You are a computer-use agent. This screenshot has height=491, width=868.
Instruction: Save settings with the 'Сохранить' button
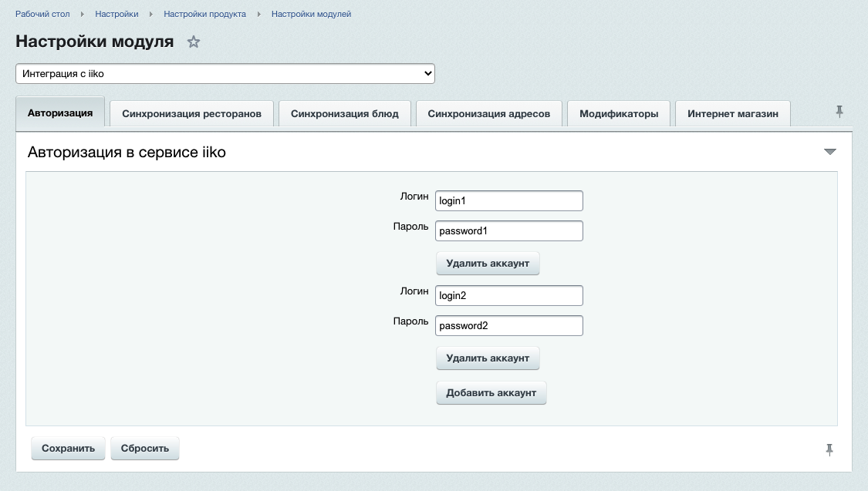(x=68, y=448)
